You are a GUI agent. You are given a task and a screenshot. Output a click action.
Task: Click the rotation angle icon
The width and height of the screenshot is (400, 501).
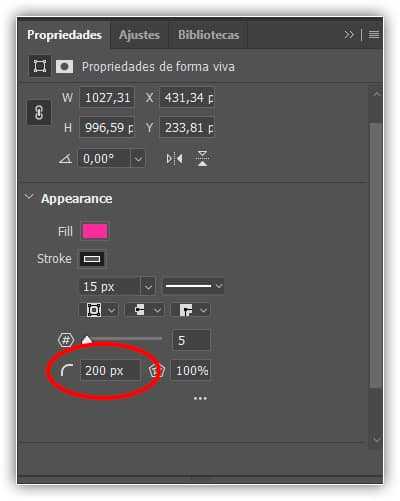[x=65, y=159]
